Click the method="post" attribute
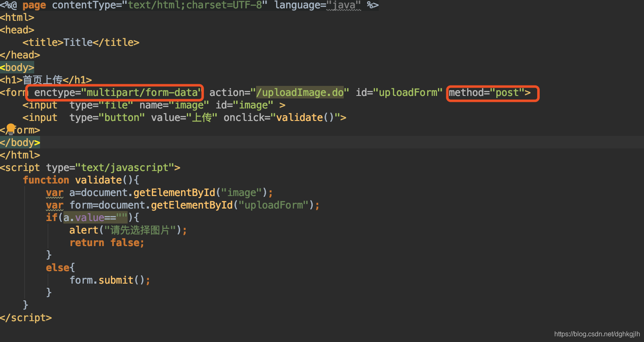The height and width of the screenshot is (342, 644). 486,93
